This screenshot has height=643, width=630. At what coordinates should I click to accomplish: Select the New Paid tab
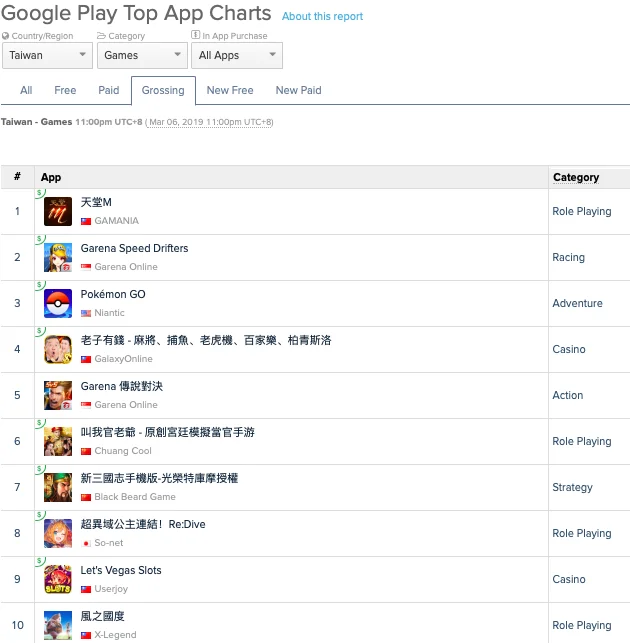pos(298,90)
